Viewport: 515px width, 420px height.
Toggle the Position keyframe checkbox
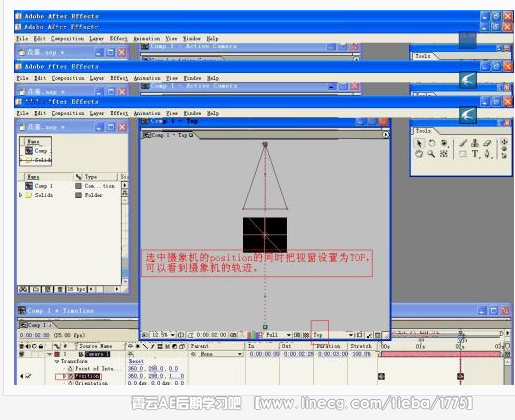click(29, 376)
